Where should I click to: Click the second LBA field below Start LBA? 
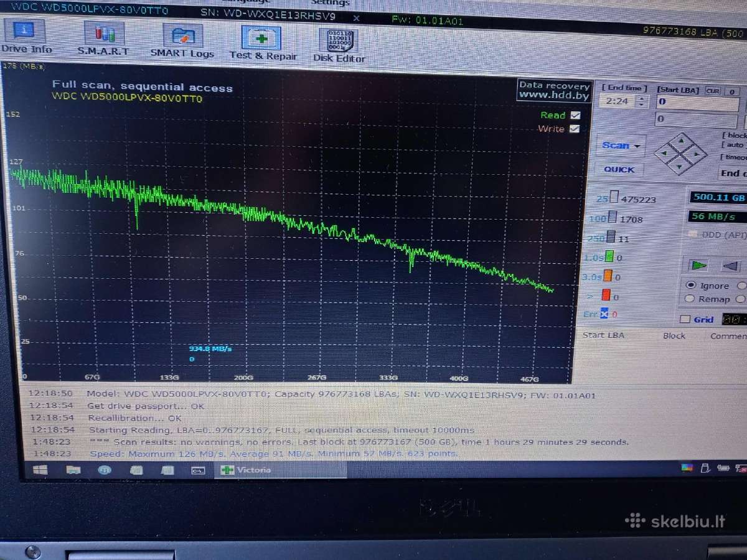tap(697, 119)
